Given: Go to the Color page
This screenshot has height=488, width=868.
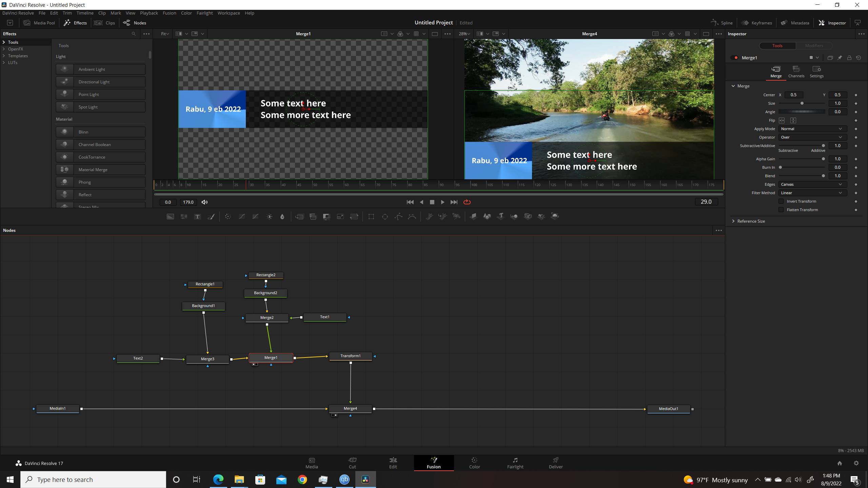Looking at the screenshot, I should (x=474, y=463).
